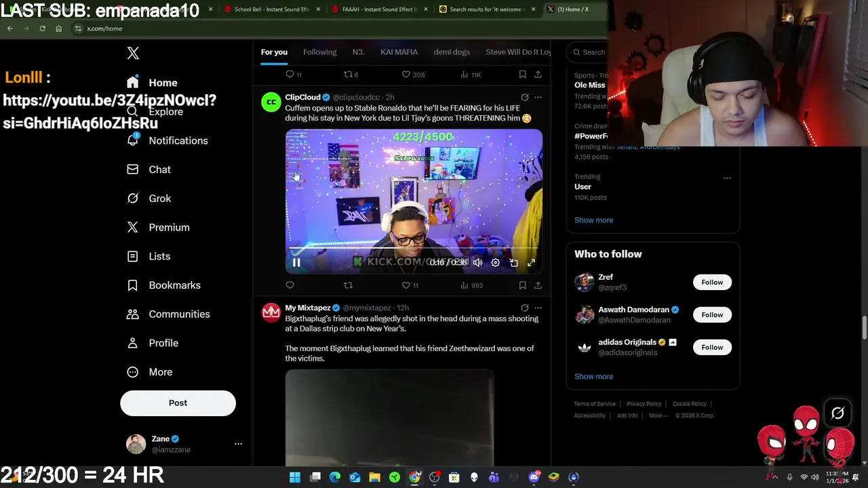Open the Privacy Policy footer link
This screenshot has width=868, height=488.
(644, 404)
